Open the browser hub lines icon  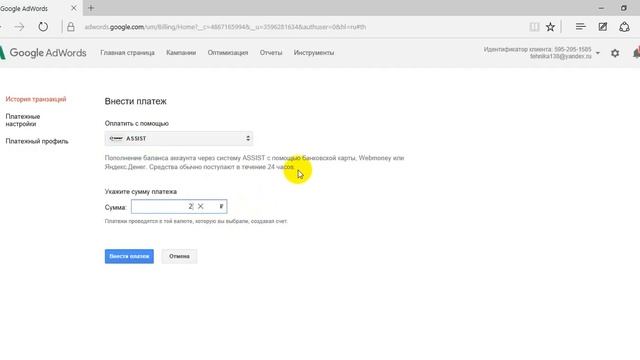pyautogui.click(x=580, y=27)
